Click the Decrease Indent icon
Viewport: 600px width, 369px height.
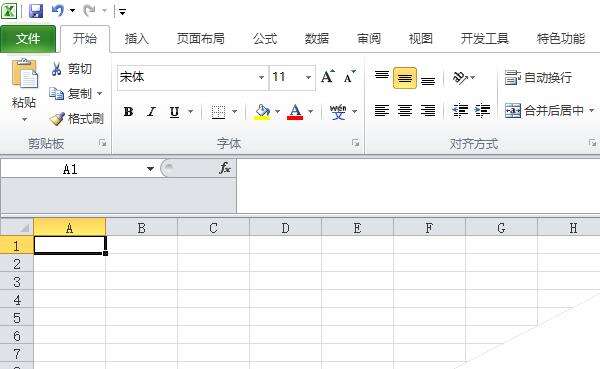(460, 111)
